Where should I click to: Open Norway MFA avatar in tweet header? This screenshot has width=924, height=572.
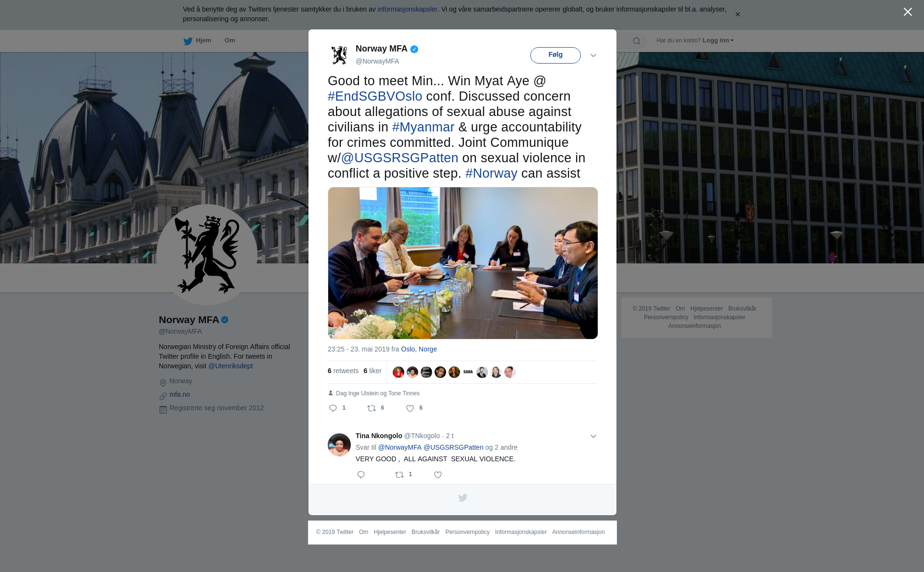pos(339,55)
